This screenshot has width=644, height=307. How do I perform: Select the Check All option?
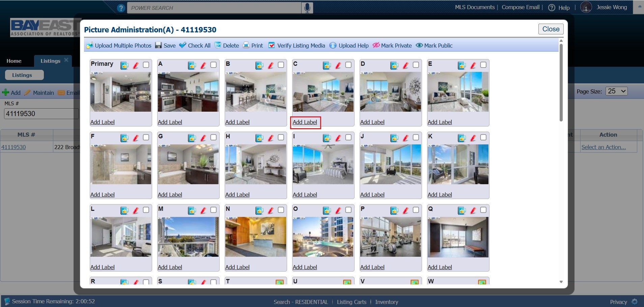183,45
